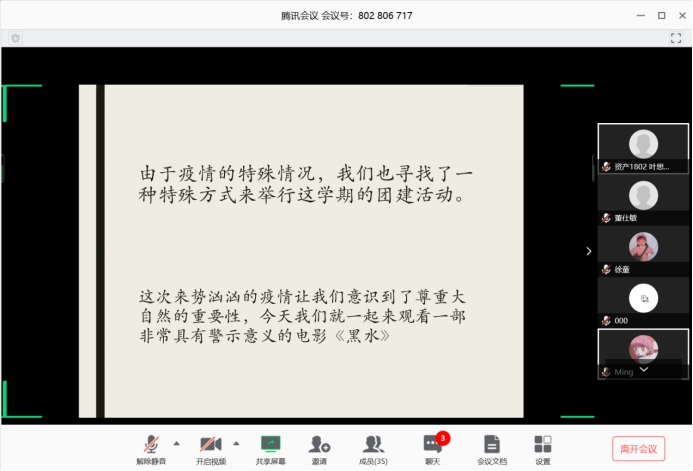
Task: Click the shared slide text about 《黑水》
Action: tap(302, 316)
